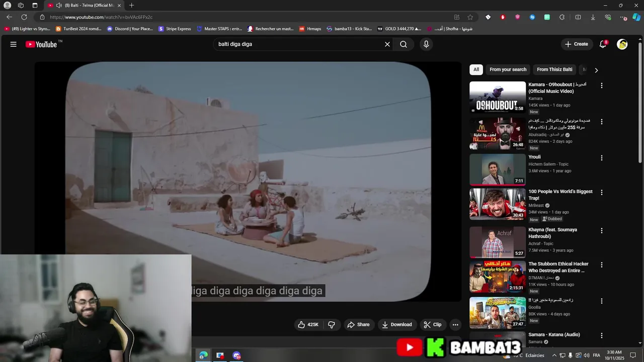Dislike the video
Image resolution: width=644 pixels, height=362 pixels.
tap(332, 325)
